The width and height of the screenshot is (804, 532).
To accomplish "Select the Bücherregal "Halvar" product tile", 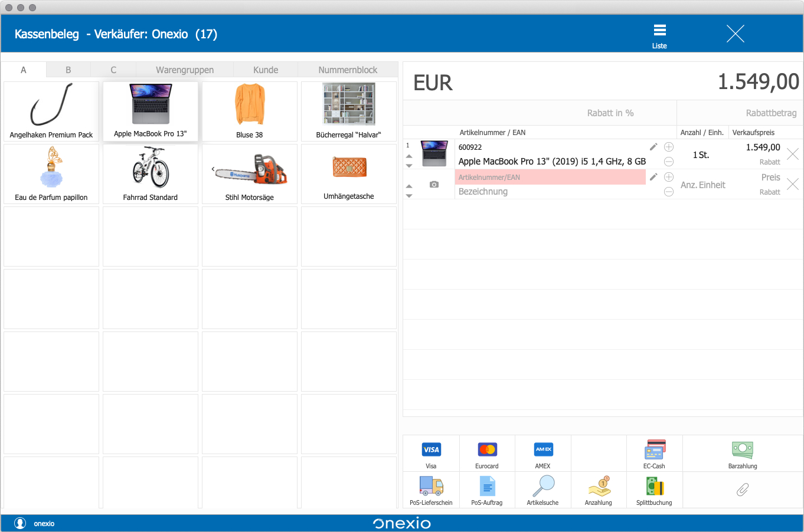I will pyautogui.click(x=349, y=111).
